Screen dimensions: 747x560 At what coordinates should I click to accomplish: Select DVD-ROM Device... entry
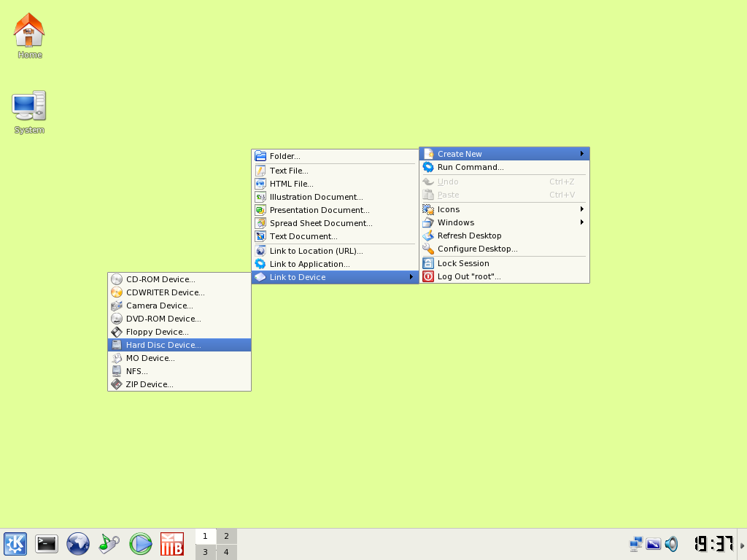179,319
